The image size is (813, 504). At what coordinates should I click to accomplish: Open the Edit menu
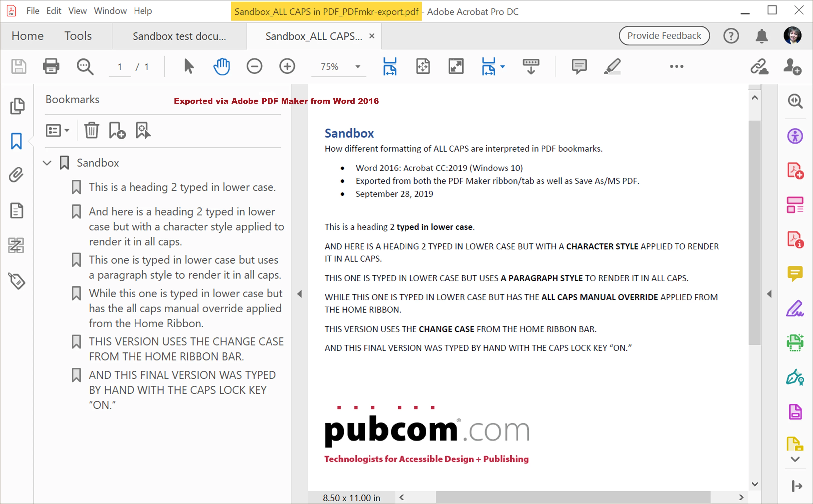click(x=53, y=11)
